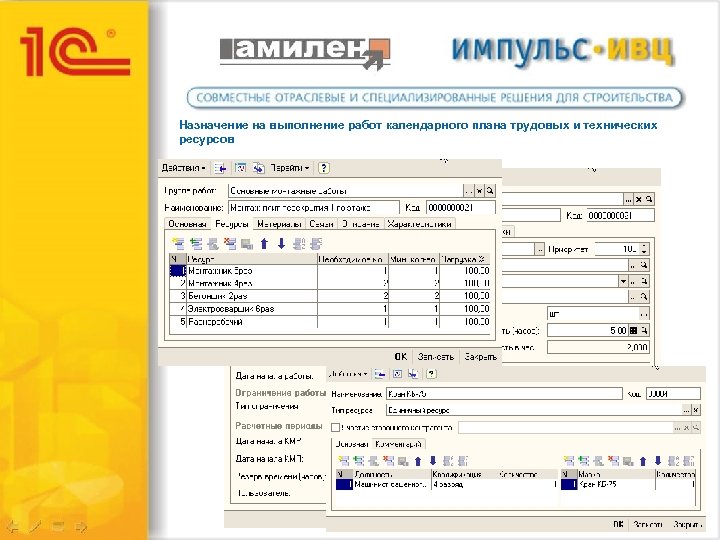Move row down in the Должность table toolbar
Screen dimensions: 720x540
coord(433,461)
